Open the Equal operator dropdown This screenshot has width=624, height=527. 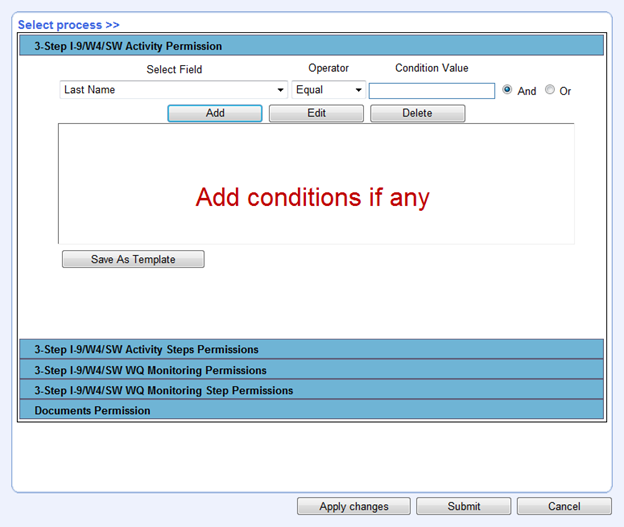click(x=329, y=90)
